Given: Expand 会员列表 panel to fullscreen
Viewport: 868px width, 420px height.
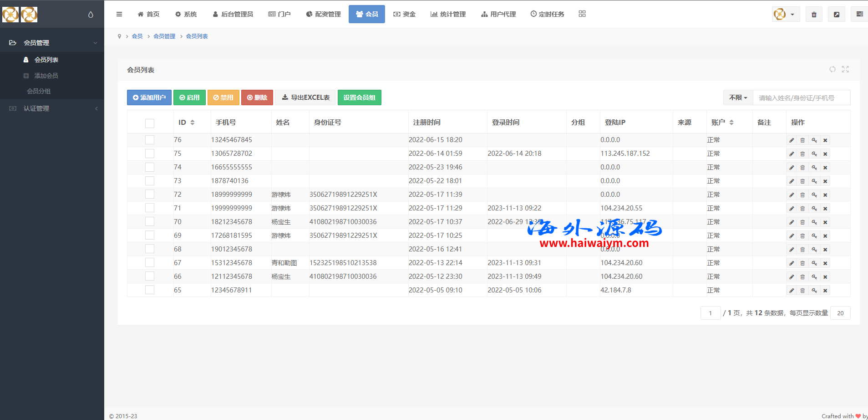Looking at the screenshot, I should coord(845,69).
